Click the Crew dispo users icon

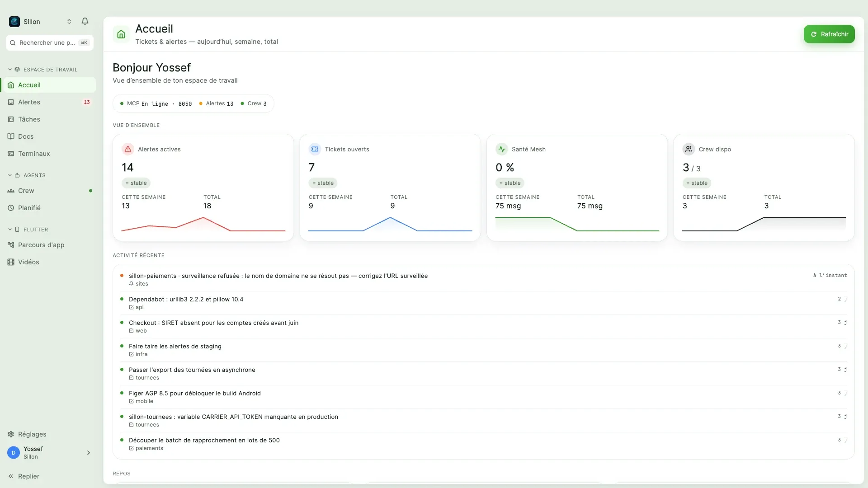click(689, 149)
